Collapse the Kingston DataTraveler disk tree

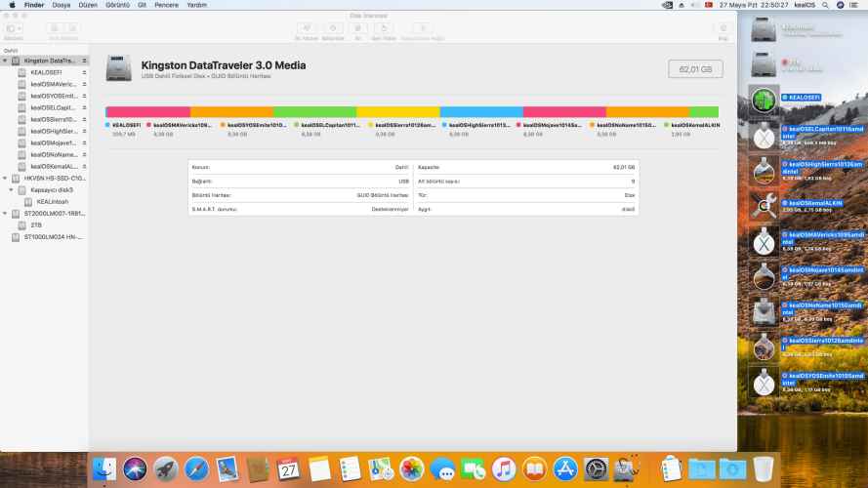(x=5, y=61)
